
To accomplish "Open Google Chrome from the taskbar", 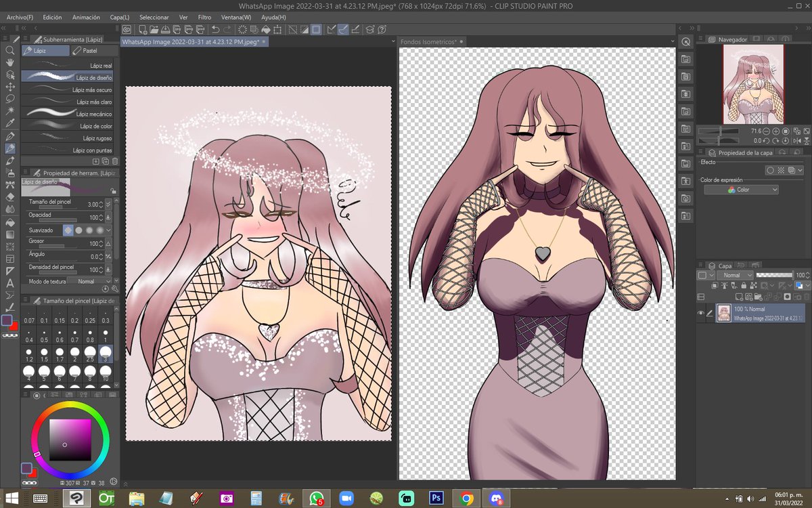I will 466,498.
